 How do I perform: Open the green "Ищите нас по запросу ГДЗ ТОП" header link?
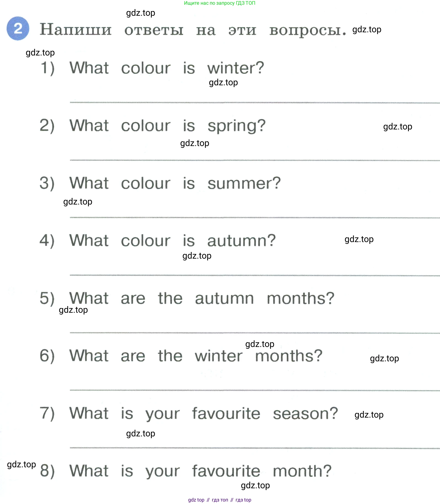coord(220,3)
